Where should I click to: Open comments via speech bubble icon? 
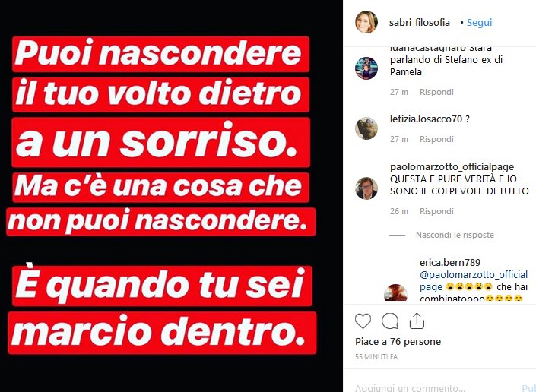pyautogui.click(x=390, y=321)
